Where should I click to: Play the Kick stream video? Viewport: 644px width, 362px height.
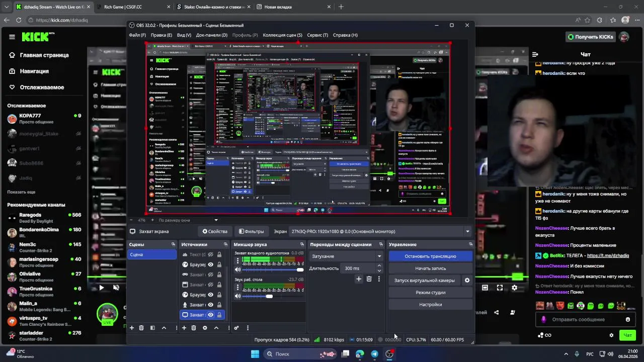coord(101,288)
